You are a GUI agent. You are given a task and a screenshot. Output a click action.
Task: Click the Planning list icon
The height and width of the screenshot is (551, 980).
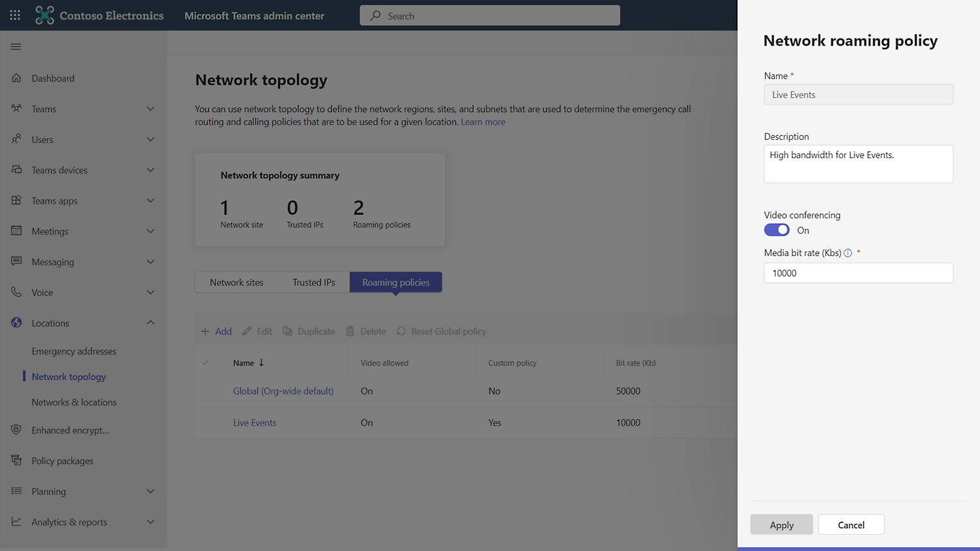click(16, 491)
